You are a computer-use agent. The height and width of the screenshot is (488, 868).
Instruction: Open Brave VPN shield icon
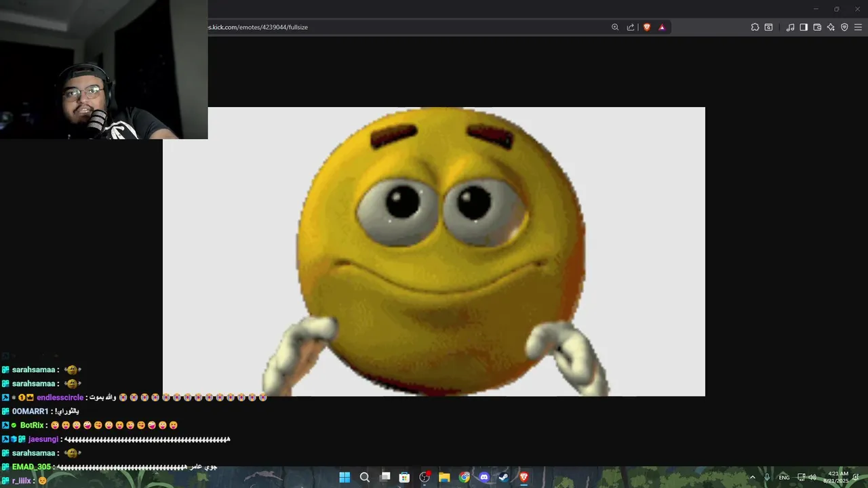844,27
